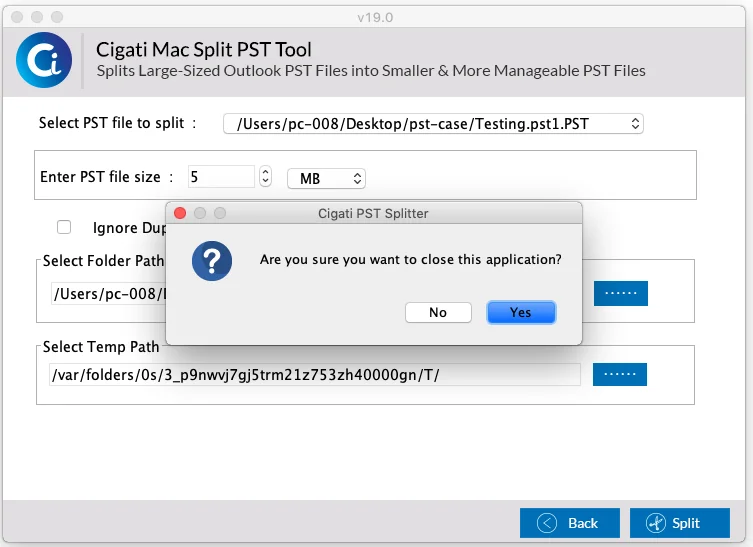Click the Select Folder Path text field
Image resolution: width=753 pixels, height=547 pixels.
click(x=109, y=293)
